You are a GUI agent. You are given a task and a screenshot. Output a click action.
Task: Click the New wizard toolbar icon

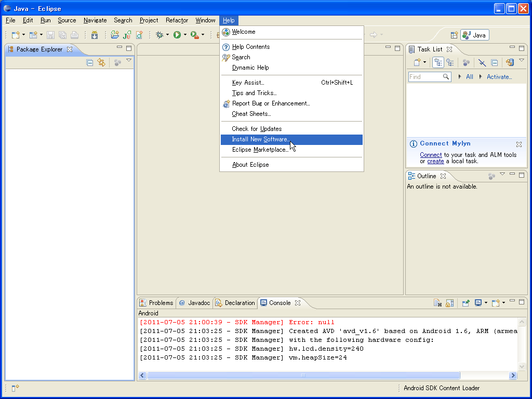[16, 35]
